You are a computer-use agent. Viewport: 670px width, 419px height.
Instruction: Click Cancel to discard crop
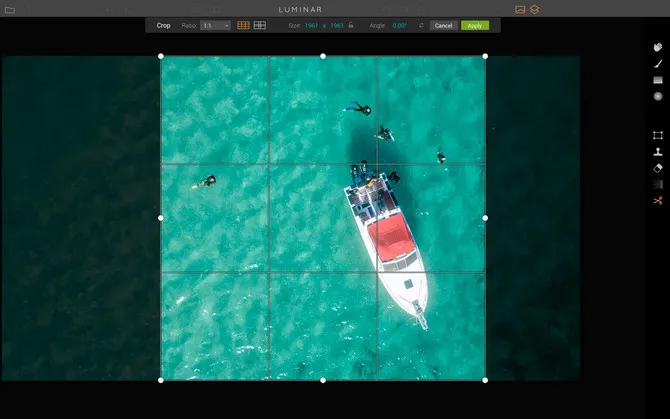(x=443, y=25)
